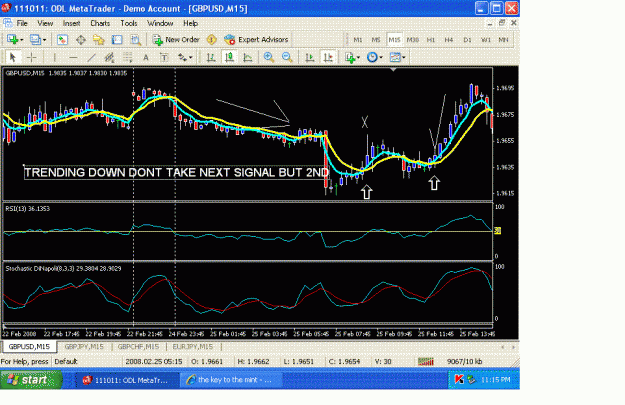This screenshot has height=405, width=625.
Task: Open the Terminal window icon
Action: click(x=117, y=39)
